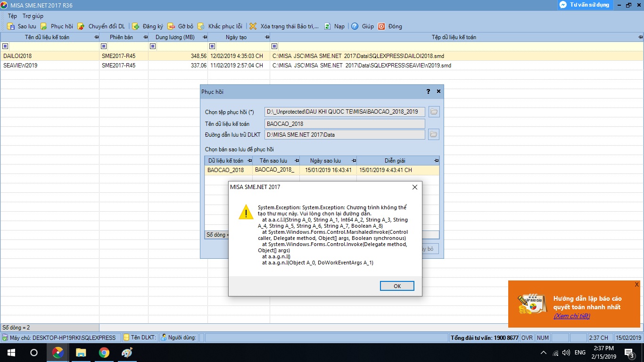Show hidden tray icons chevron
The height and width of the screenshot is (362, 644).
[544, 353]
